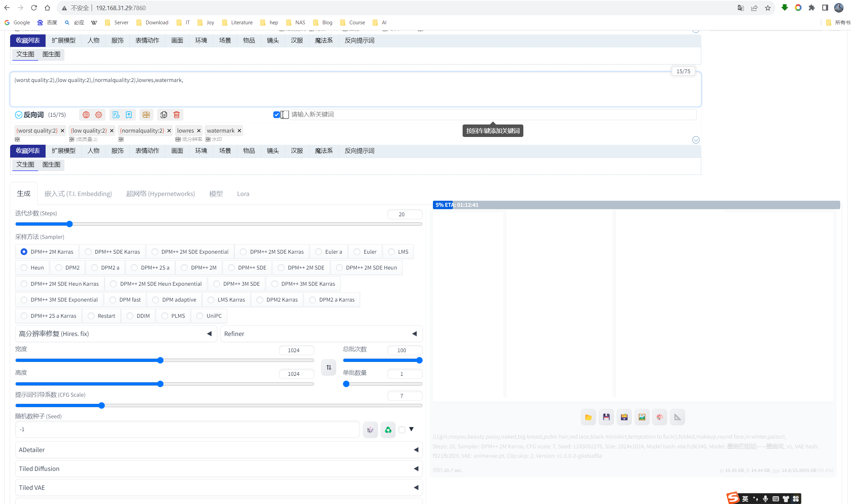The width and height of the screenshot is (851, 504).
Task: Click the red trash icon in the negative prompt toolbar
Action: click(x=177, y=115)
